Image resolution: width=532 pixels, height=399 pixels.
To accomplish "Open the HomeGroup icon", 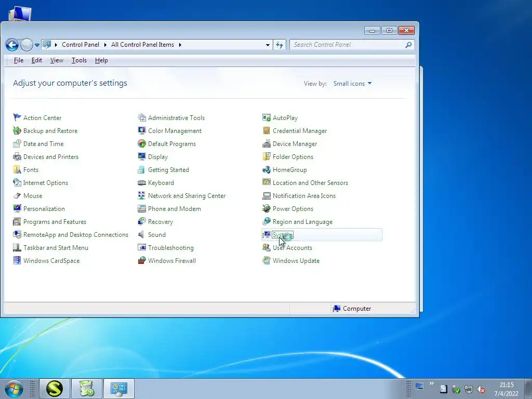I will coord(267,169).
